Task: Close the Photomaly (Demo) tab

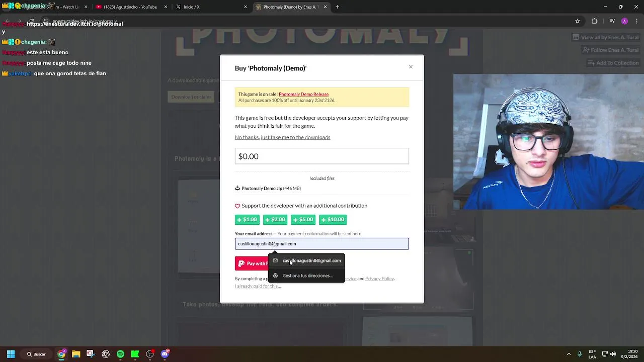Action: coord(325,7)
